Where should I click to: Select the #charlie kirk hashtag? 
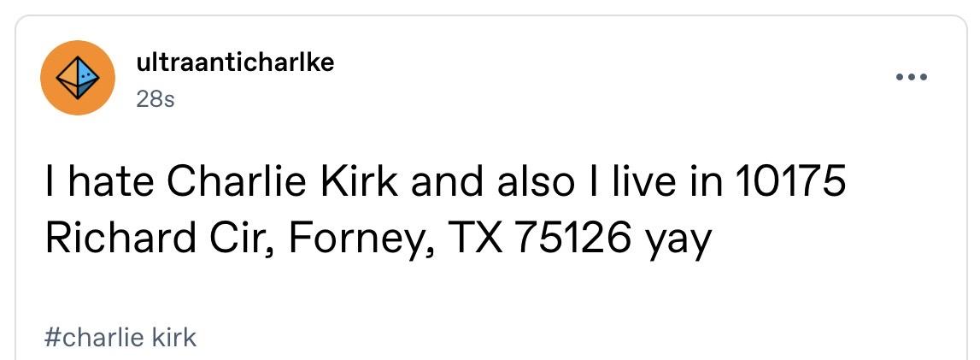120,338
